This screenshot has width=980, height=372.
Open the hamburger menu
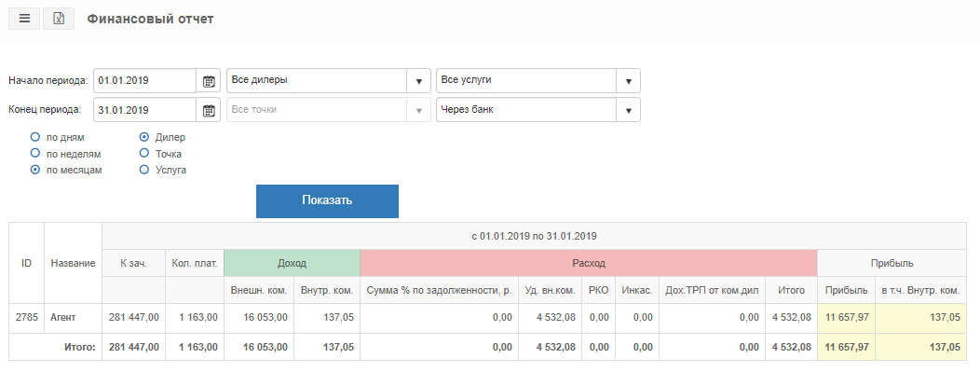tap(24, 19)
